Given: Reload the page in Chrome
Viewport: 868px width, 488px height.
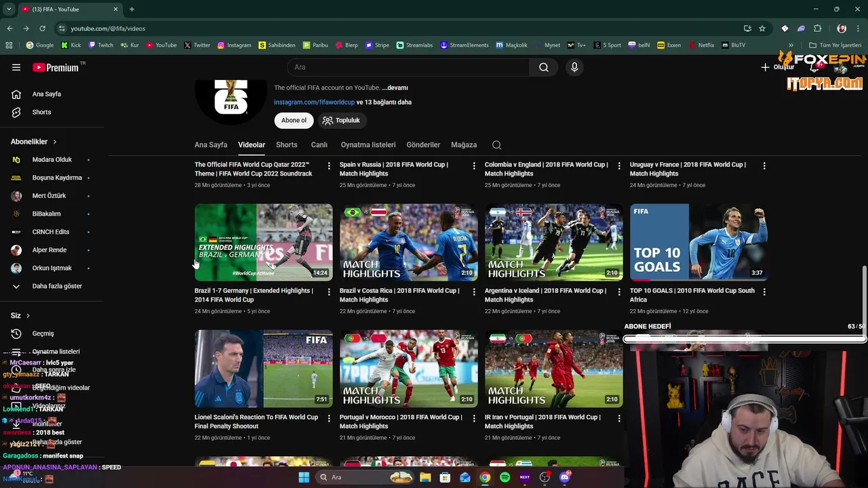Looking at the screenshot, I should click(42, 28).
